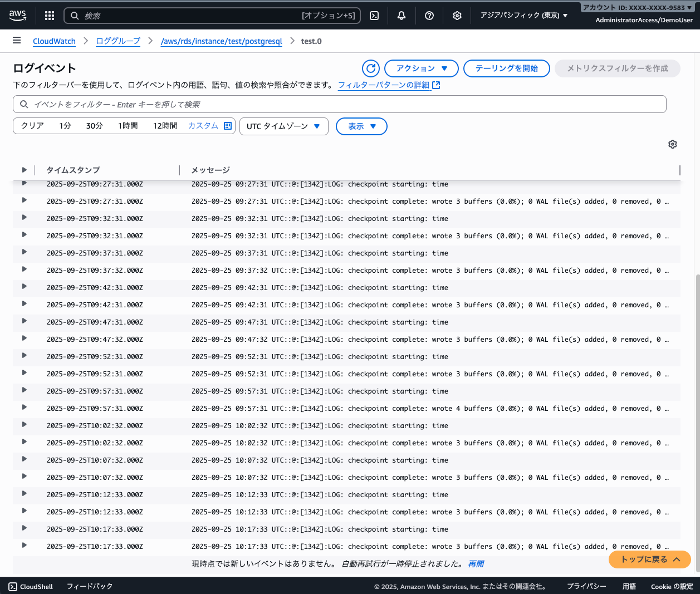Image resolution: width=700 pixels, height=594 pixels.
Task: Toggle the side navigation hamburger menu
Action: coord(17,41)
